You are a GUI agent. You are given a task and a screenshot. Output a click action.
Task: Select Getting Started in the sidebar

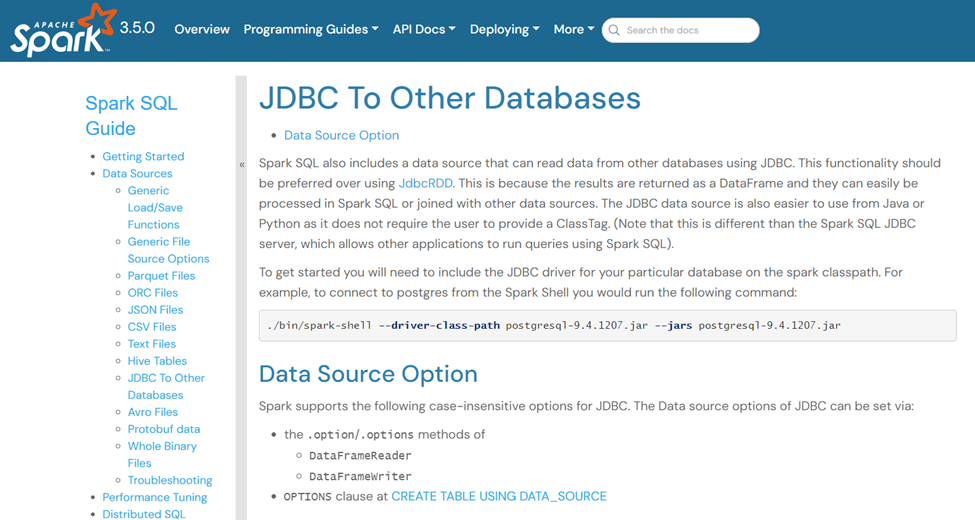coord(143,156)
